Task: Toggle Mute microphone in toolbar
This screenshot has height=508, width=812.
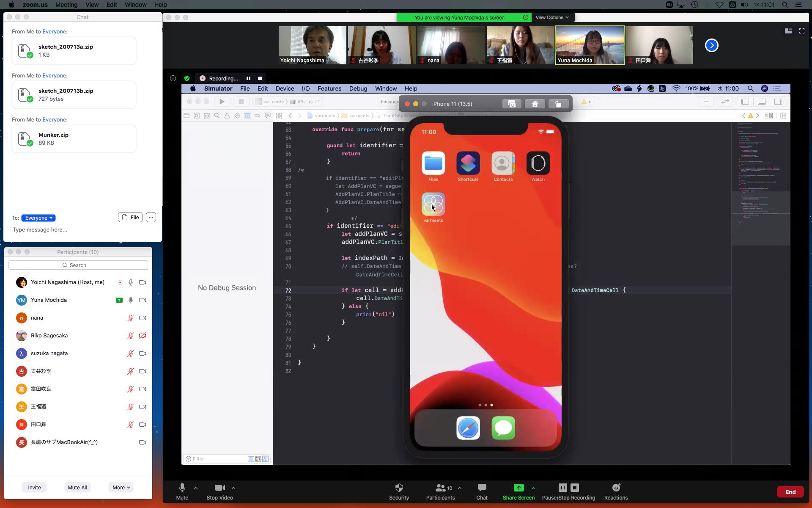Action: click(x=182, y=488)
